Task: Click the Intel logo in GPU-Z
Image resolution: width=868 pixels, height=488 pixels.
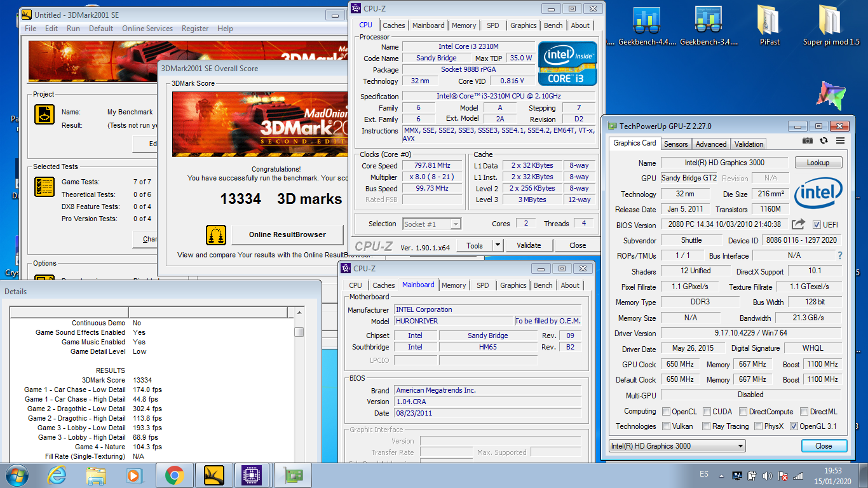Action: (818, 193)
